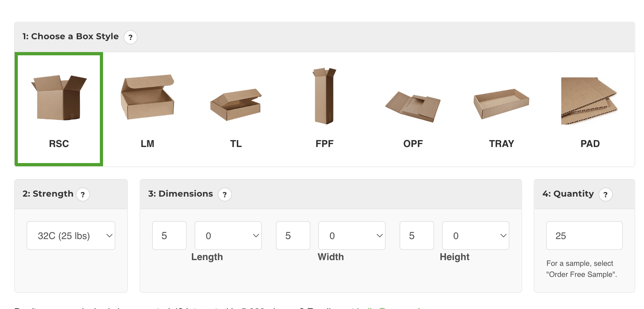Expand the Height fraction dropdown

click(x=476, y=235)
